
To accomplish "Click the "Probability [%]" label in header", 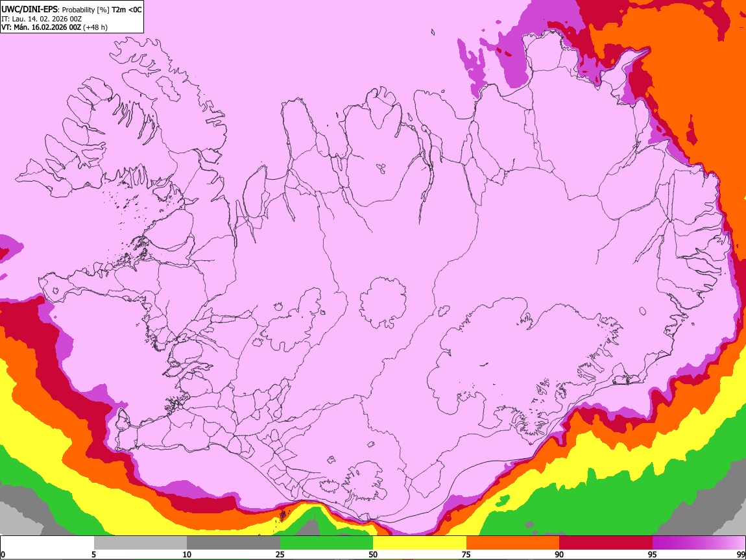I will tap(86, 10).
